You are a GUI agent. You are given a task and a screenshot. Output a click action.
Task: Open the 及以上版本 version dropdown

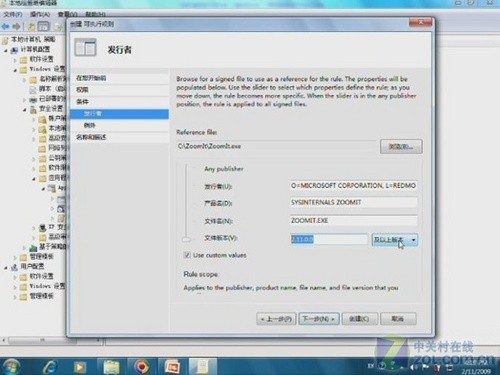395,240
